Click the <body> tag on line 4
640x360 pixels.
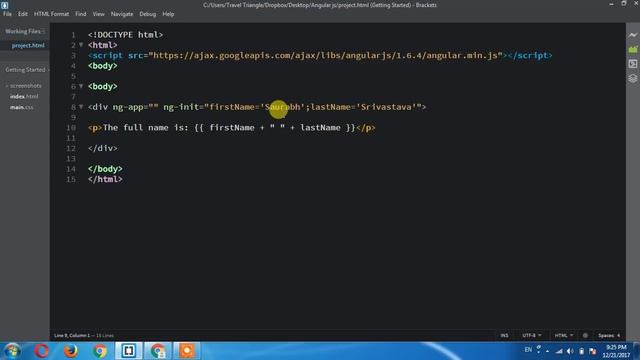pos(102,66)
